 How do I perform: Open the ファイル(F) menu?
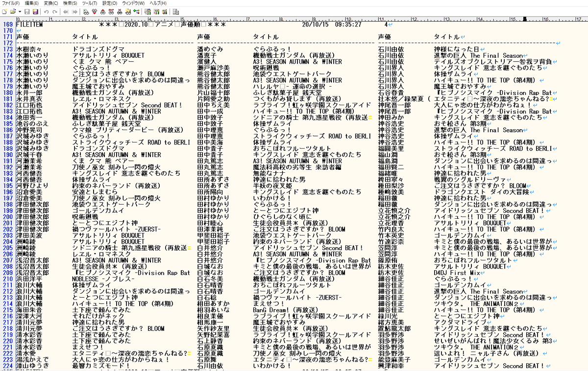pos(10,3)
